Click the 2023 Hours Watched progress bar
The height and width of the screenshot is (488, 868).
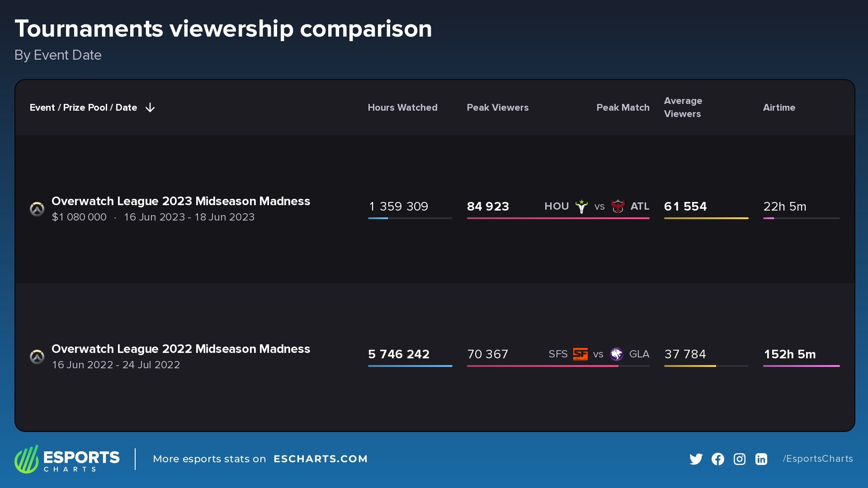tap(410, 218)
